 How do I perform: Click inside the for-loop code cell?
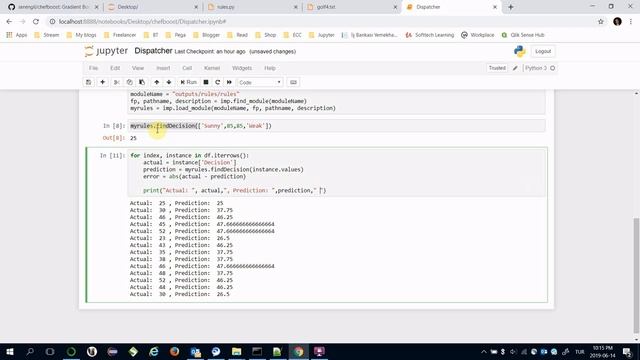point(336,173)
